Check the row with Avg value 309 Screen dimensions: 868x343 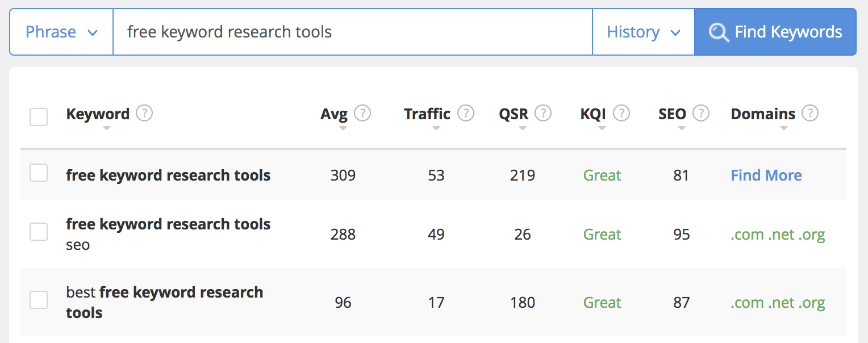click(39, 173)
